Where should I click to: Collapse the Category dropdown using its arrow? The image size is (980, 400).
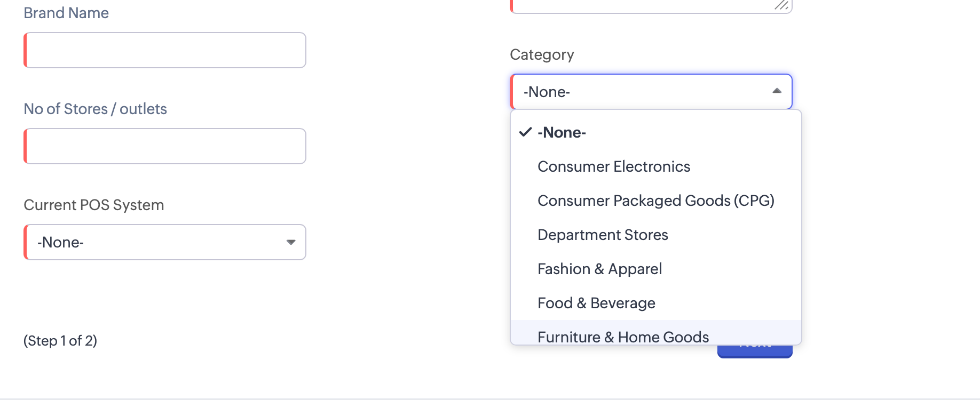(777, 91)
